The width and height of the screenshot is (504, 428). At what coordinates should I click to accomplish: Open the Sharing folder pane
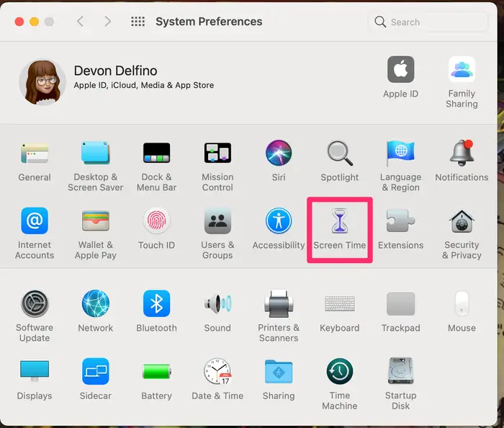[279, 371]
